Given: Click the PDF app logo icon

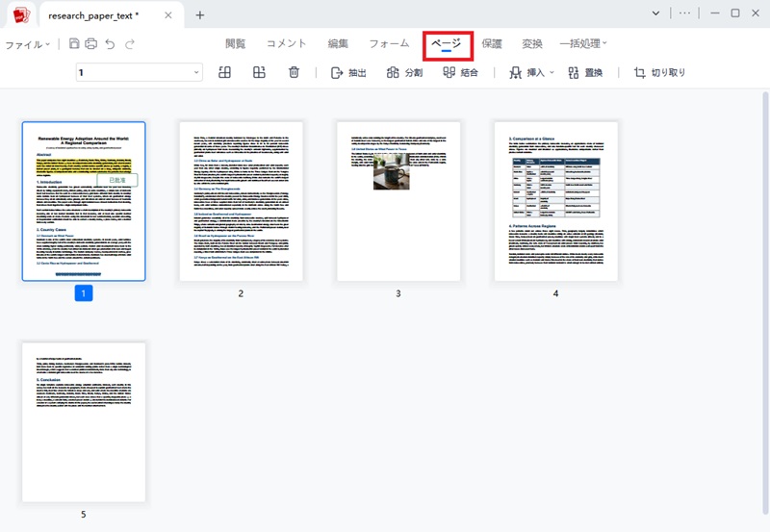Looking at the screenshot, I should (21, 15).
